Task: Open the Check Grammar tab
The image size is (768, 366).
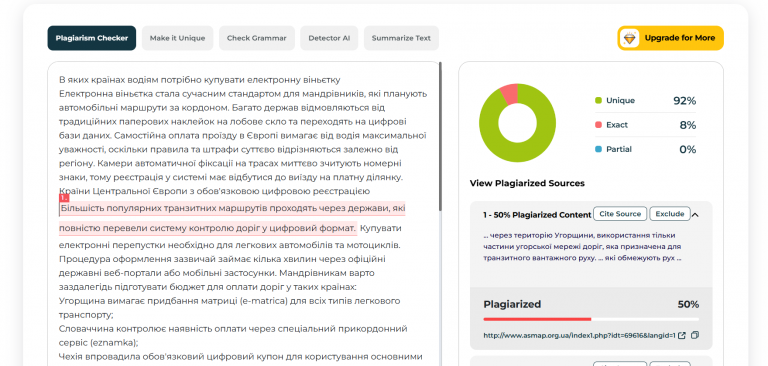Action: [x=257, y=38]
